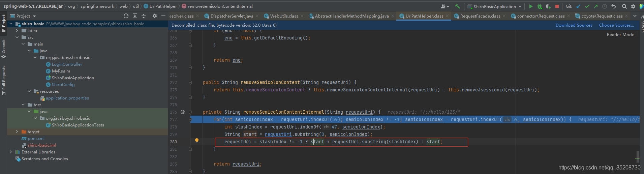644x174 pixels.
Task: Open the Project view selector dropdown
Action: tap(23, 16)
